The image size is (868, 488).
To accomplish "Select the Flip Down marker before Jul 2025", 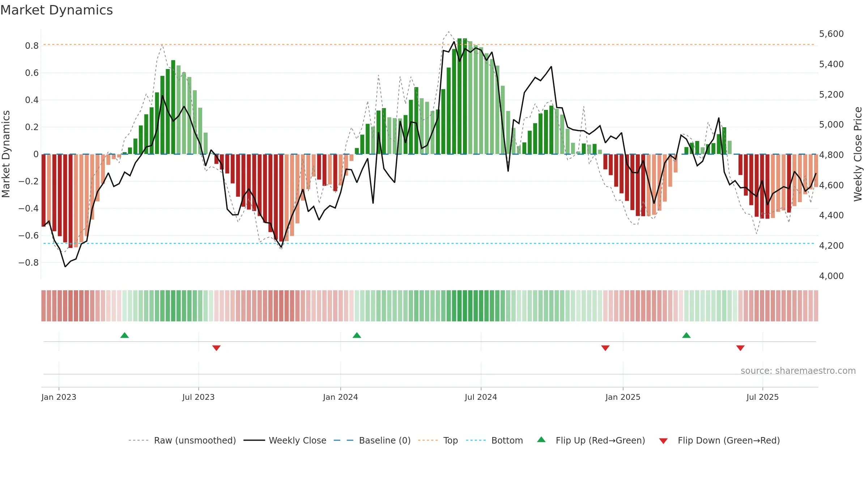I will [x=740, y=348].
